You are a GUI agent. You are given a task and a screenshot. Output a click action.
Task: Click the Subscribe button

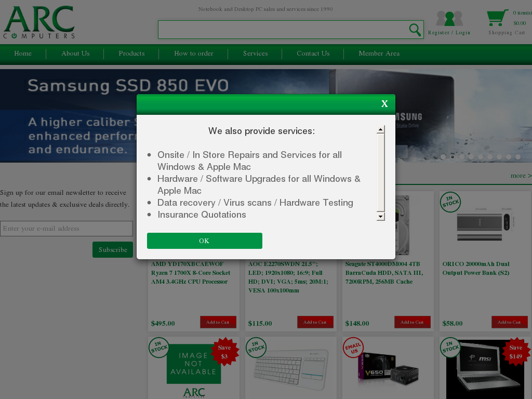113,250
